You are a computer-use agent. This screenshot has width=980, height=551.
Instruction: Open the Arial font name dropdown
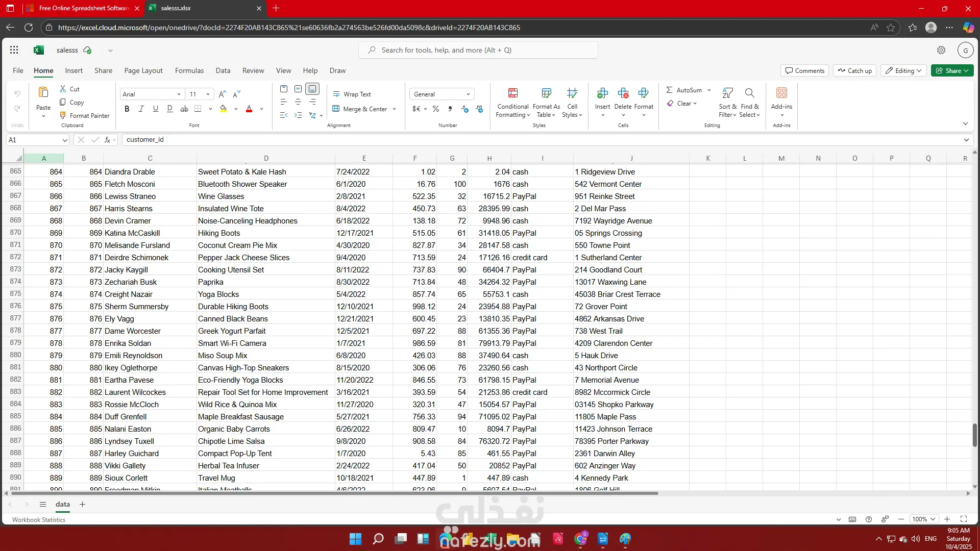point(179,94)
